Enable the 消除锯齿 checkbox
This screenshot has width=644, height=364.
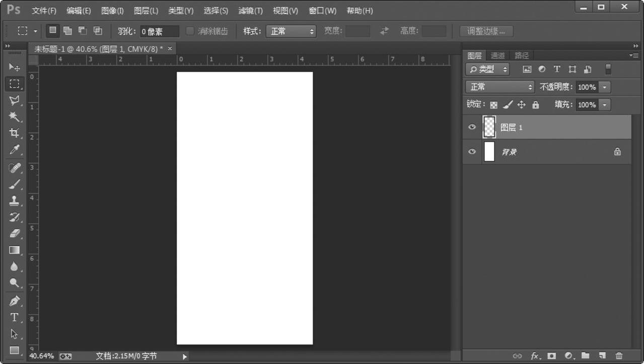(x=190, y=31)
